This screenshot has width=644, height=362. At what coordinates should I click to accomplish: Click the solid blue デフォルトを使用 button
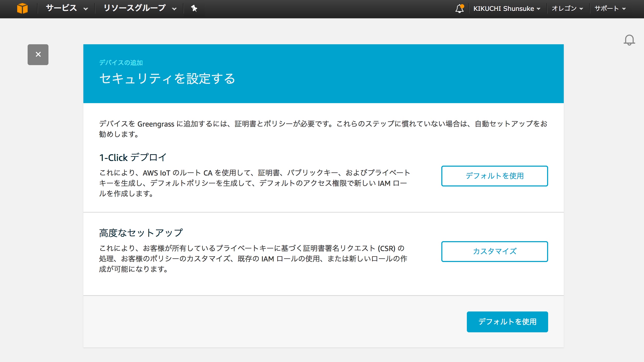point(507,322)
